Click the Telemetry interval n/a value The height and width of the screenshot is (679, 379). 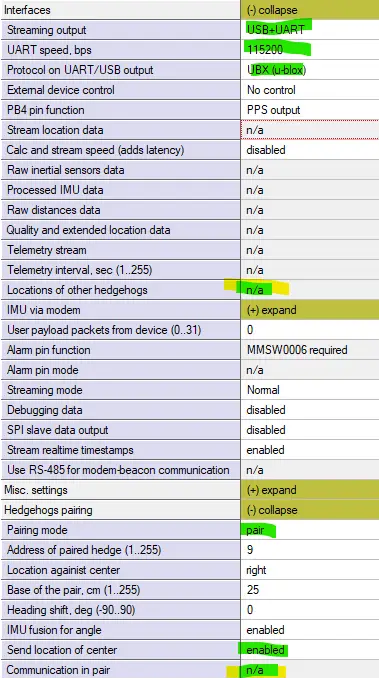310,270
